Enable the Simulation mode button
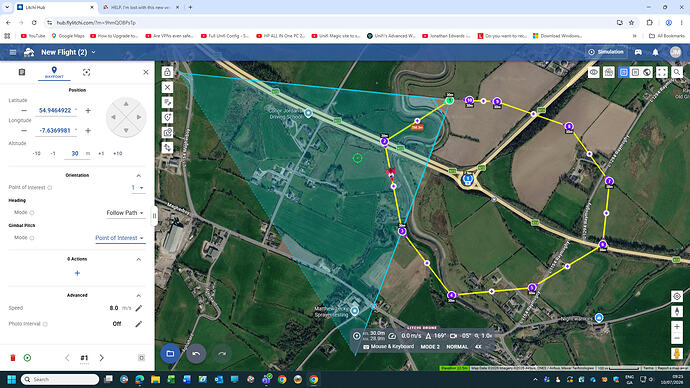The image size is (690, 388). click(x=606, y=52)
